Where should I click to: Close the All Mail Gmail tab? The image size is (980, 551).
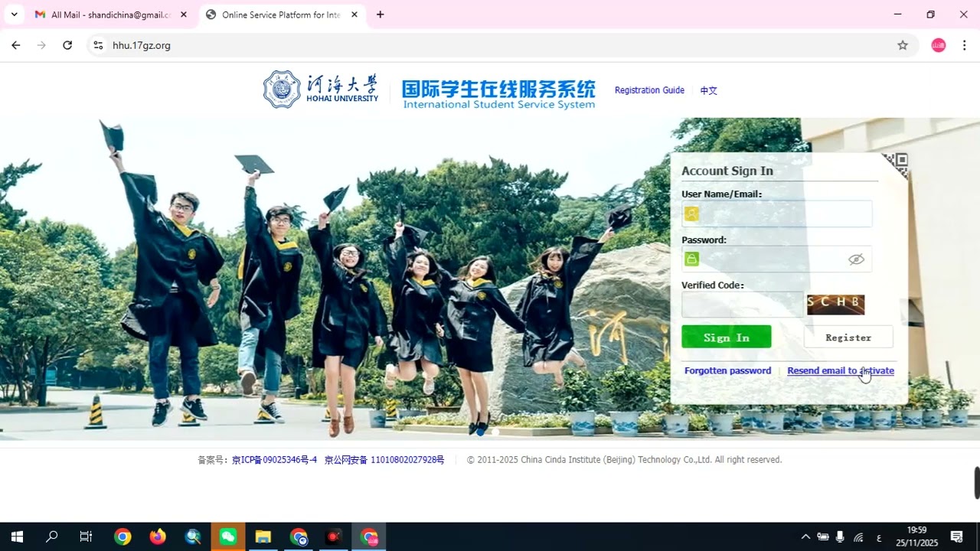click(184, 15)
